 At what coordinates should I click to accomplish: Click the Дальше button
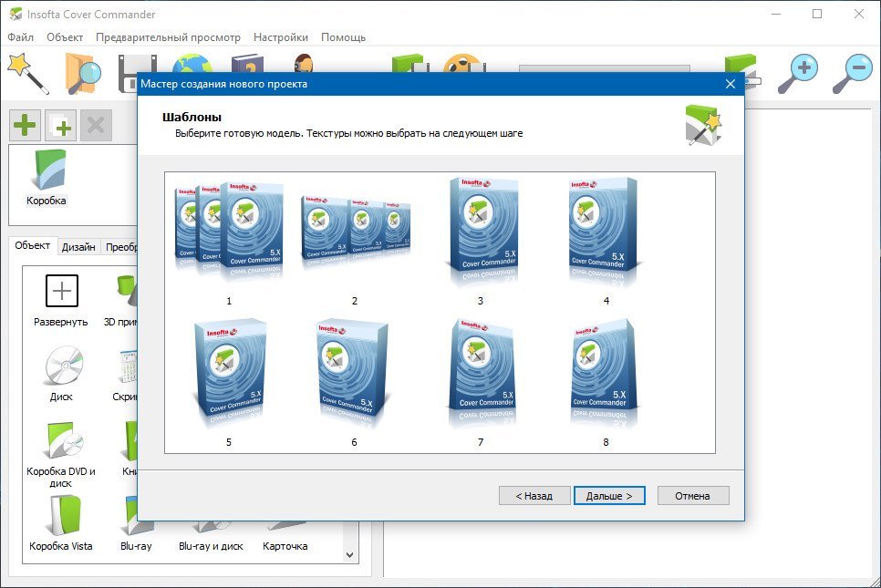pos(609,496)
